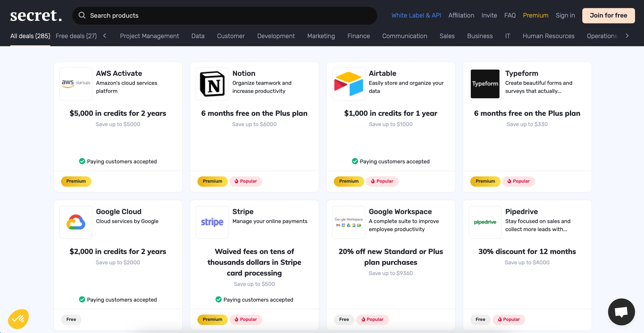Click the green check on Google Cloud card
Viewport: 644px width, 333px height.
[x=82, y=299]
